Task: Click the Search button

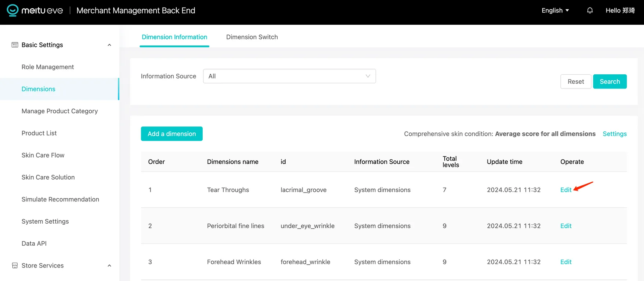Action: coord(610,81)
